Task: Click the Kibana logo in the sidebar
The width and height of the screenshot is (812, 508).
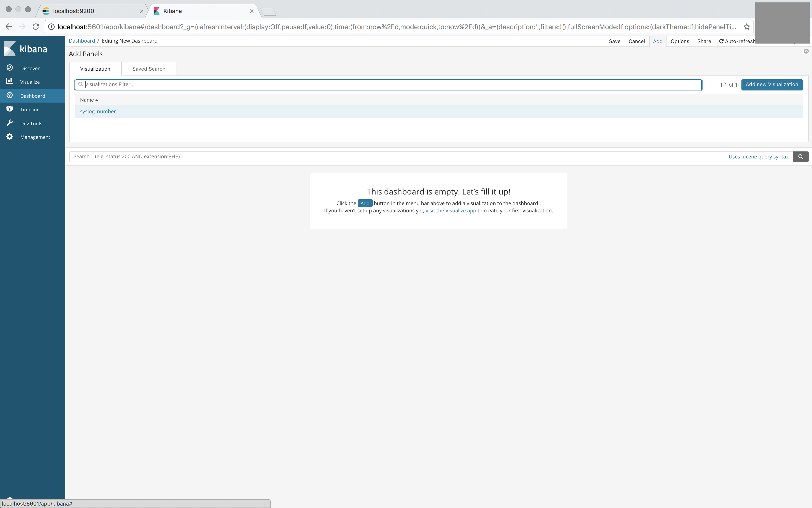Action: [26, 49]
